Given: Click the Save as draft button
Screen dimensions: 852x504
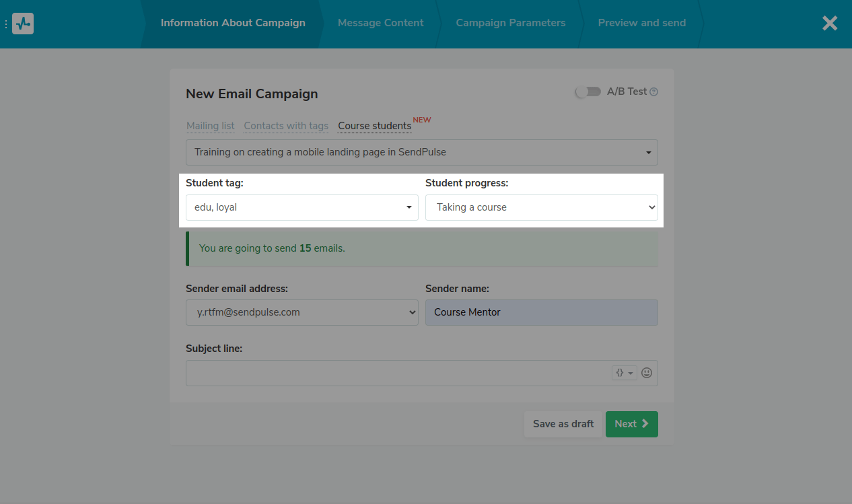Looking at the screenshot, I should (x=563, y=424).
